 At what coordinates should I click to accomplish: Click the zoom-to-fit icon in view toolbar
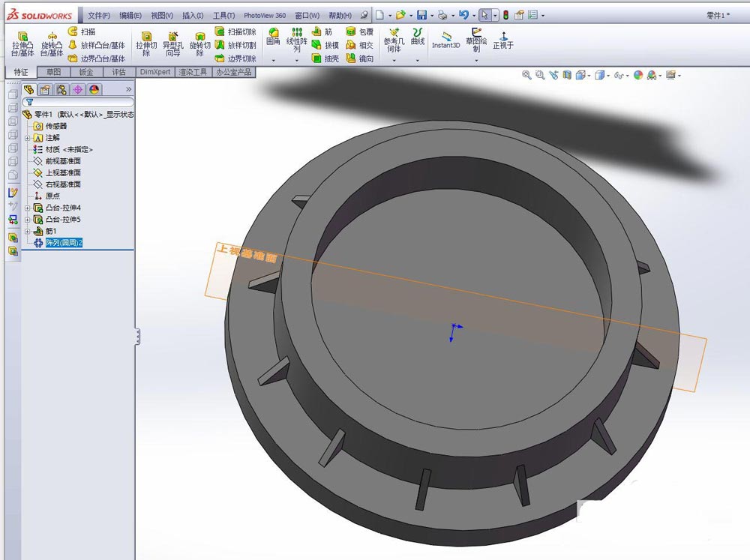point(526,75)
